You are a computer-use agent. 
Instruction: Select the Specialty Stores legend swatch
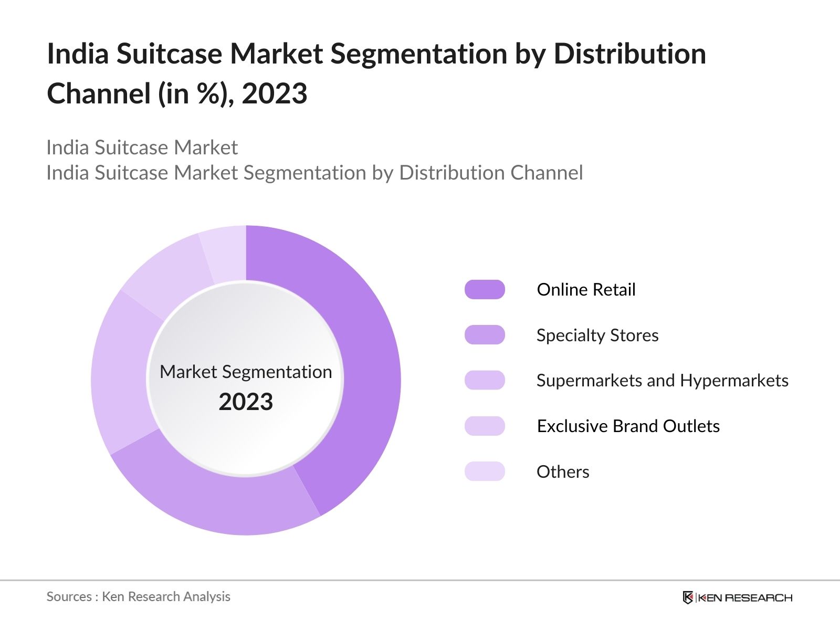(x=485, y=335)
